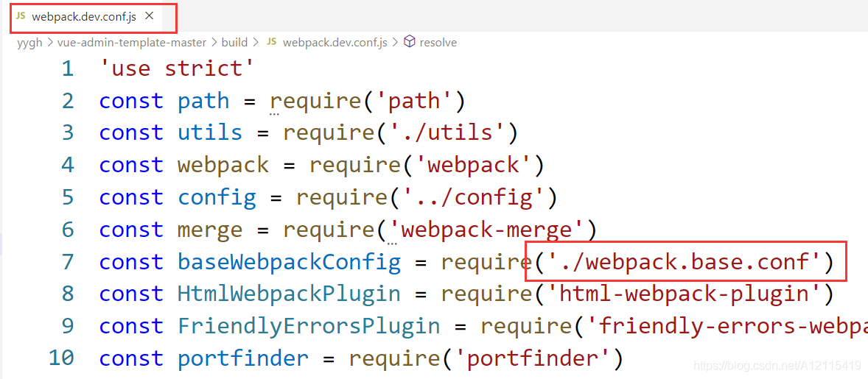The image size is (868, 379).
Task: Click the './webpack.base.conf' string
Action: tap(678, 262)
